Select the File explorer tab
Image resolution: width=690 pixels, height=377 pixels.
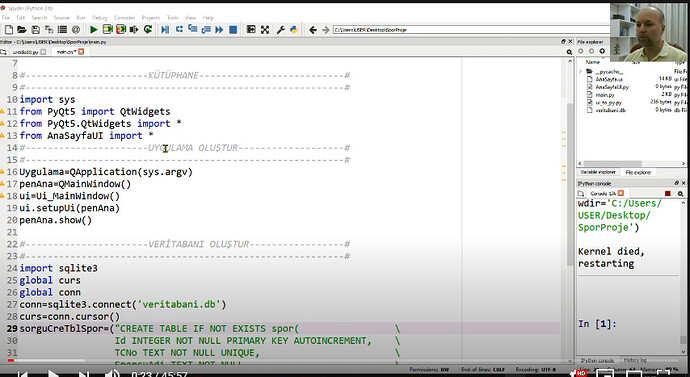pos(638,172)
